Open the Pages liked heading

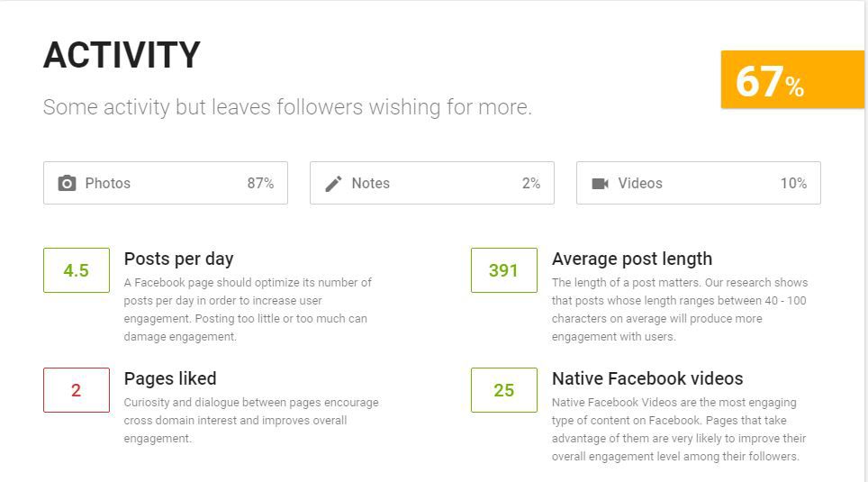coord(170,378)
